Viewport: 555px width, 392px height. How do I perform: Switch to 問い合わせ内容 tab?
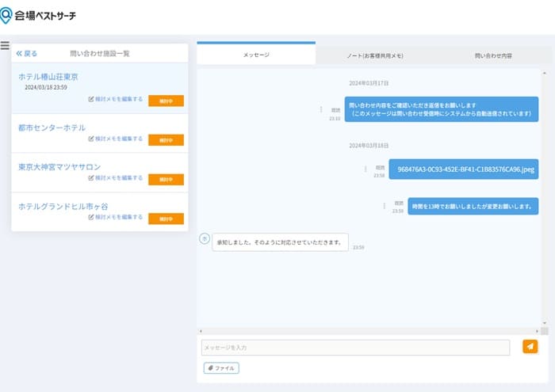pyautogui.click(x=493, y=55)
